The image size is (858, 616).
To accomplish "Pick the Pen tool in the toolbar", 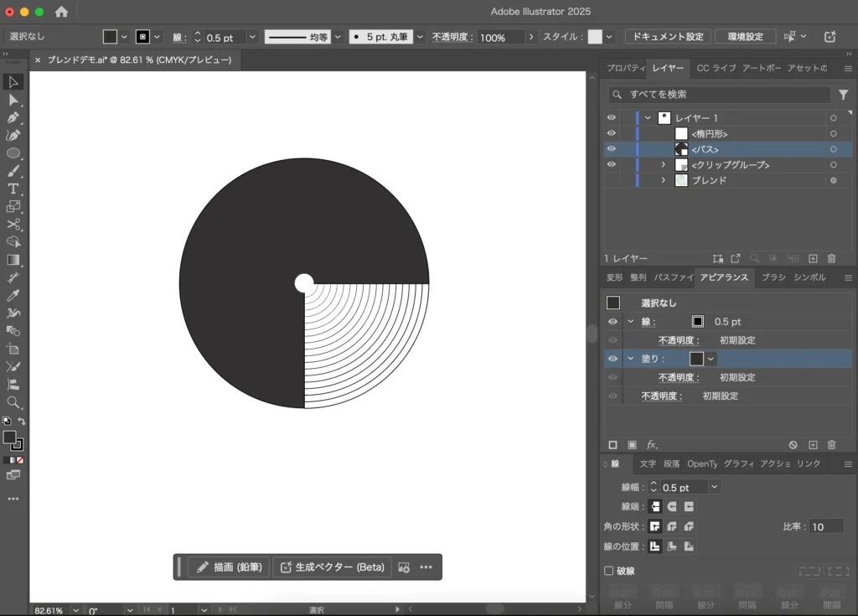I will point(13,116).
